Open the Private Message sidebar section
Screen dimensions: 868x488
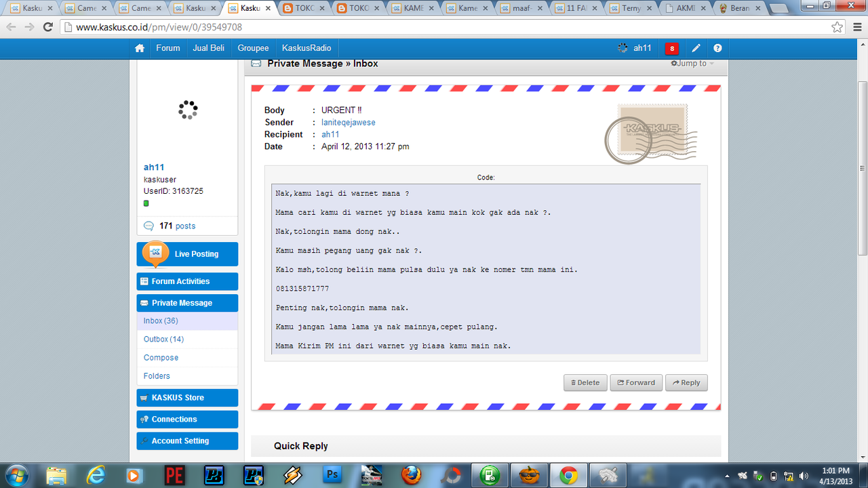pyautogui.click(x=187, y=303)
